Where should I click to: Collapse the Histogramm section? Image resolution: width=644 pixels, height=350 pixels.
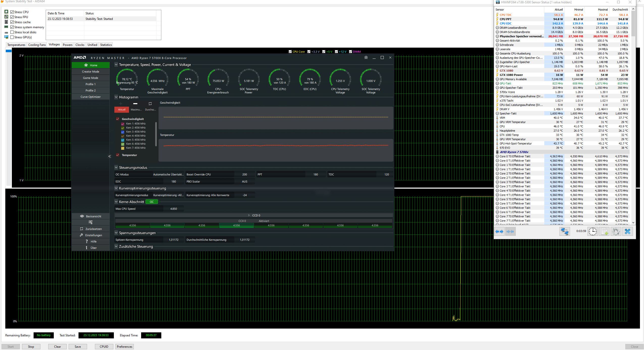(x=116, y=97)
